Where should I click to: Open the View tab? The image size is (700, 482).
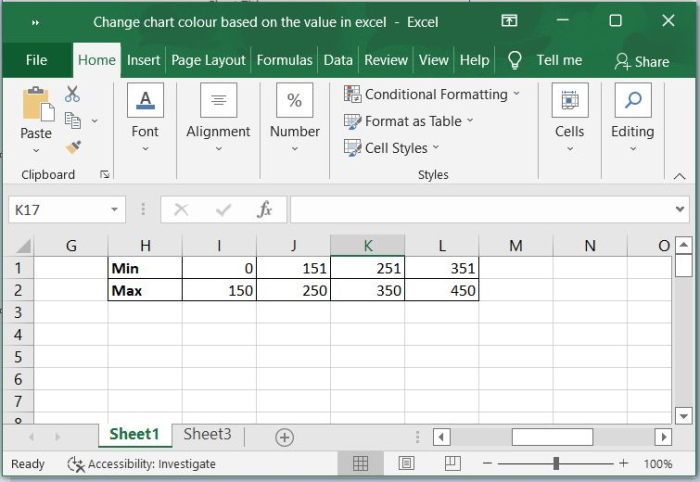point(433,60)
